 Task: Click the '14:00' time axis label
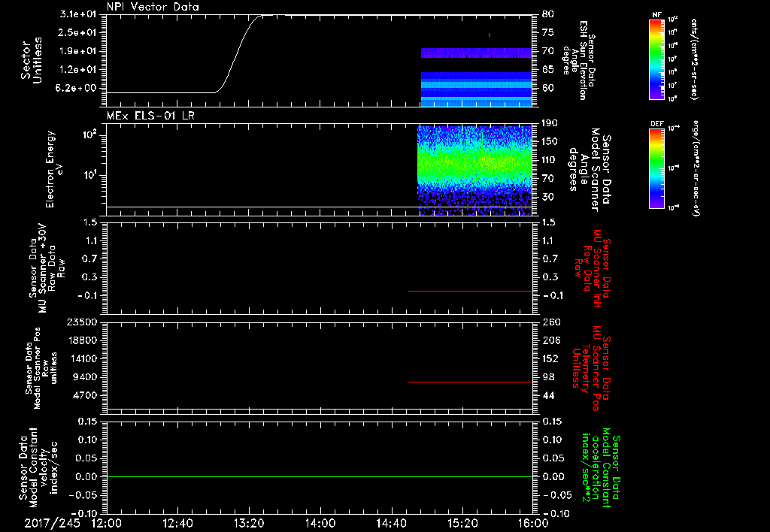click(x=320, y=523)
